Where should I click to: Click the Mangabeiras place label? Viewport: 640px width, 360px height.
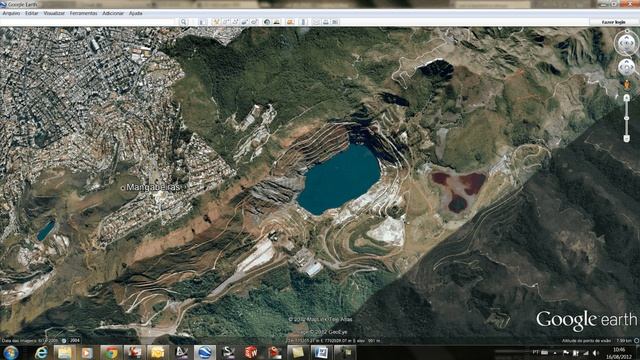tap(153, 187)
